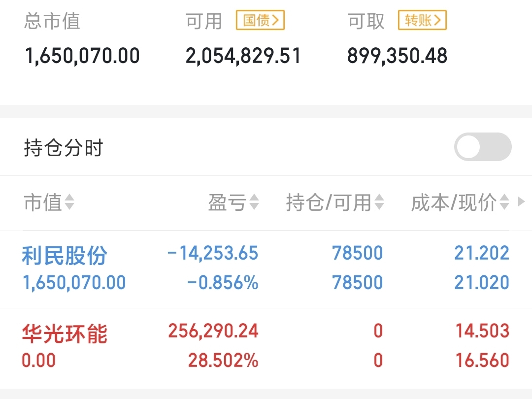
Task: Sort by 成本/现价 column header
Action: 461,202
